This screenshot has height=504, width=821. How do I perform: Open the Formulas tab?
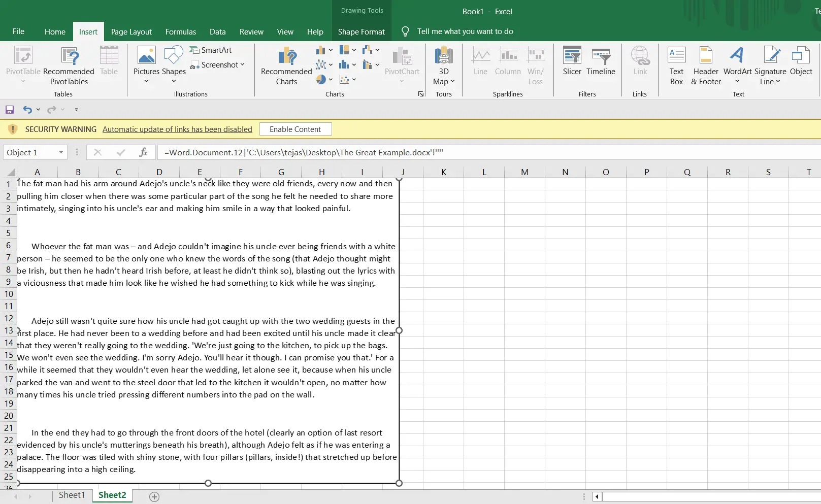click(x=181, y=31)
